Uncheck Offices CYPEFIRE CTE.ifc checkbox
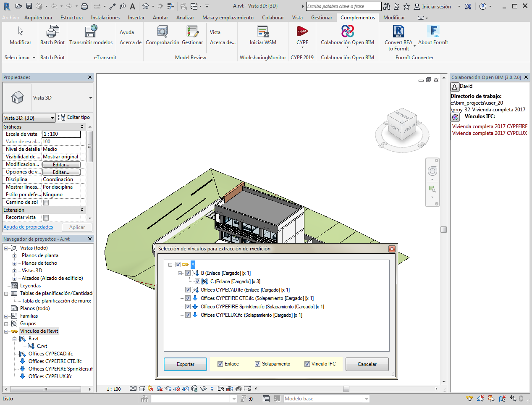Screen dimensions: 532x405 click(x=188, y=298)
